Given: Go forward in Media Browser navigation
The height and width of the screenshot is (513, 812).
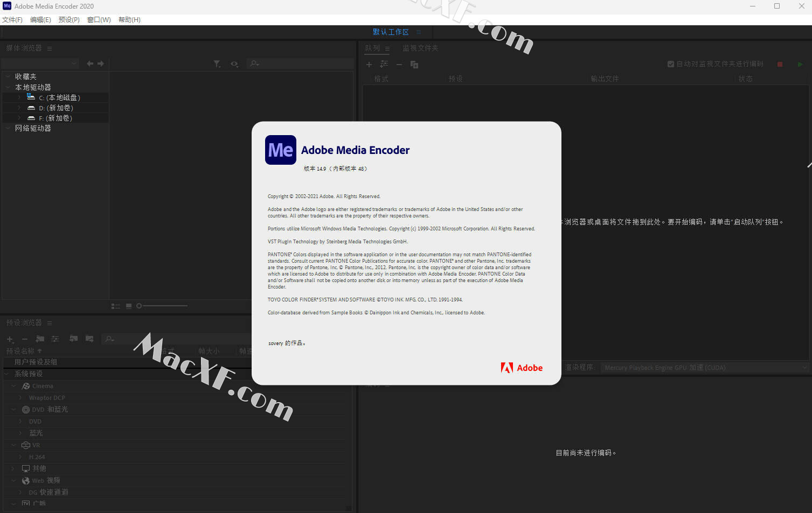Looking at the screenshot, I should pyautogui.click(x=101, y=64).
